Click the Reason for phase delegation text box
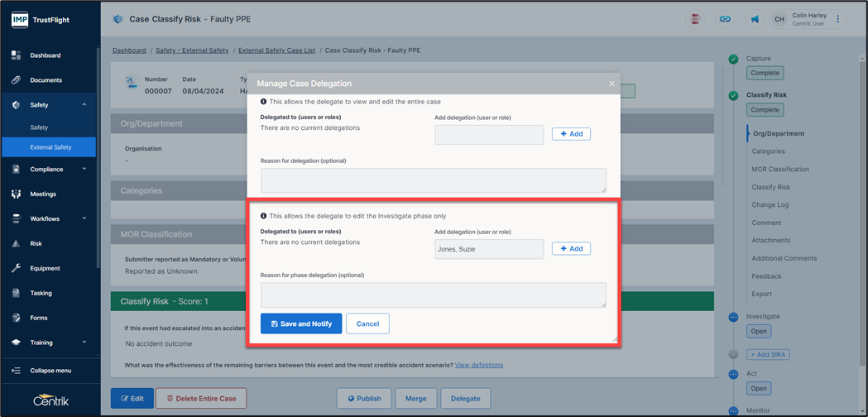 coord(433,295)
